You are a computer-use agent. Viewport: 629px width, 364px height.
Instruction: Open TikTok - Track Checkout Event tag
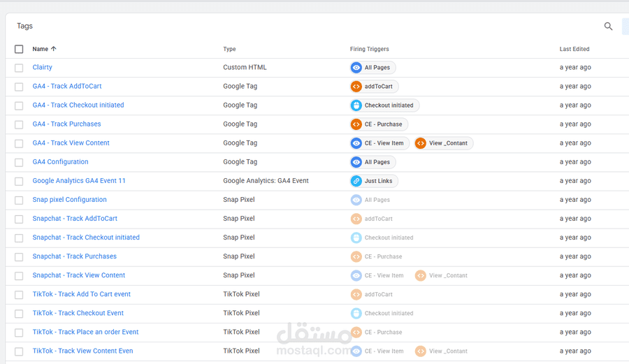(78, 313)
